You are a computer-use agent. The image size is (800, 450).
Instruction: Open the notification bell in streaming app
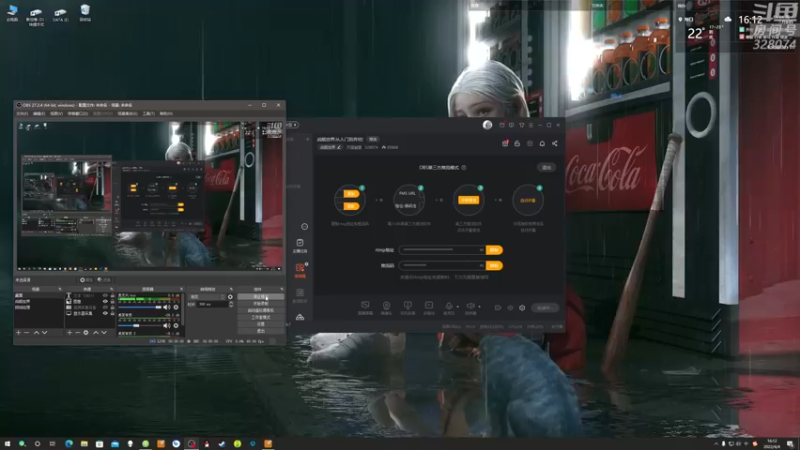542,144
